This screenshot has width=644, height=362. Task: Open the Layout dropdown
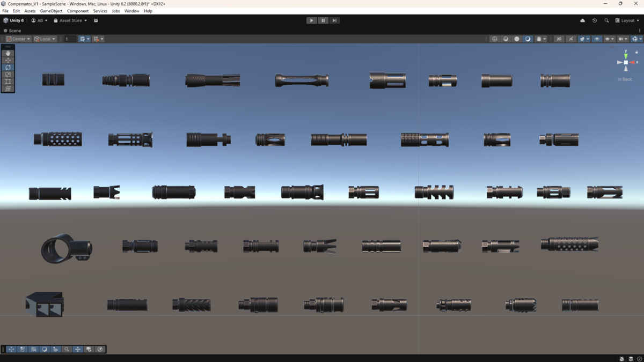point(627,20)
